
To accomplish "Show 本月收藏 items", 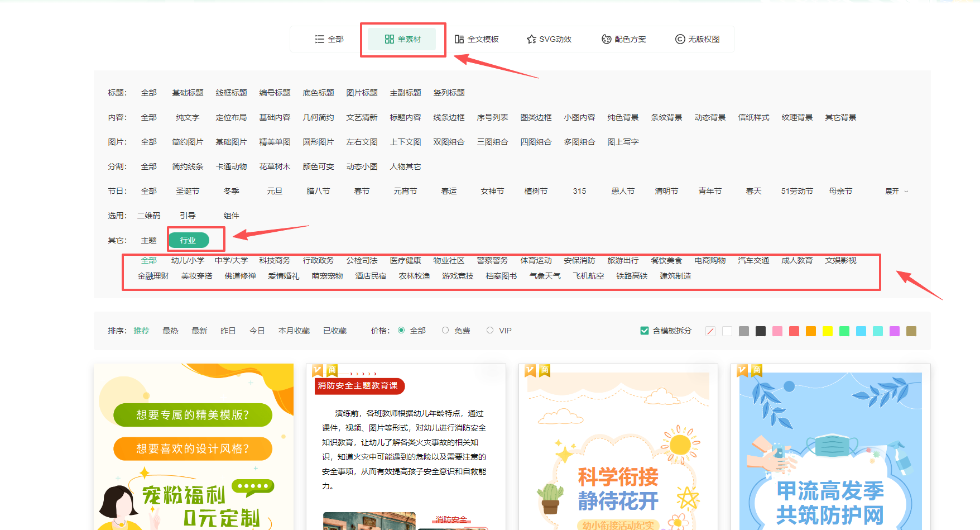I will (x=294, y=331).
